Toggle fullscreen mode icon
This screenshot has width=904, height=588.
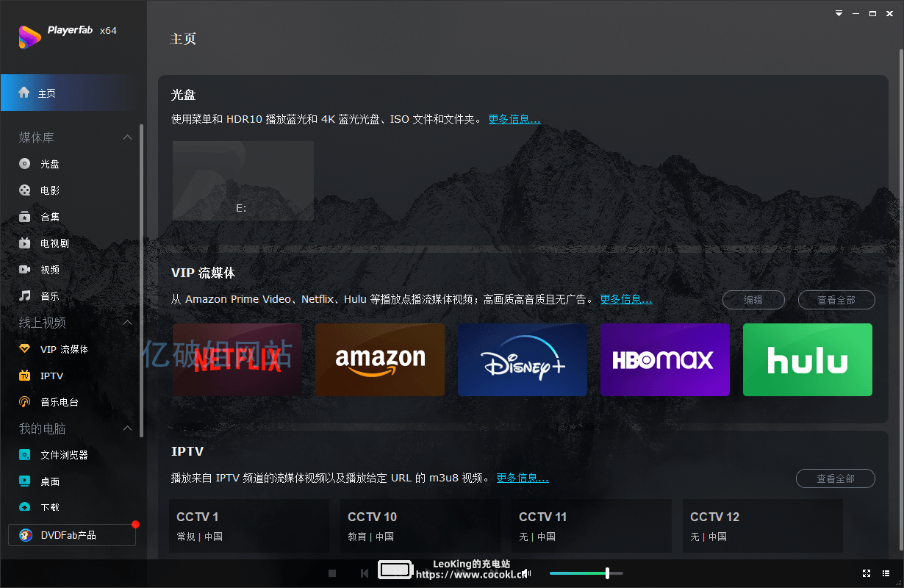tap(867, 573)
